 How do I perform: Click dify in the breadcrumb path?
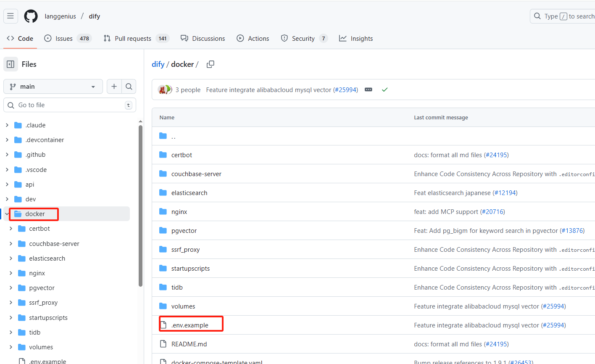pos(158,64)
